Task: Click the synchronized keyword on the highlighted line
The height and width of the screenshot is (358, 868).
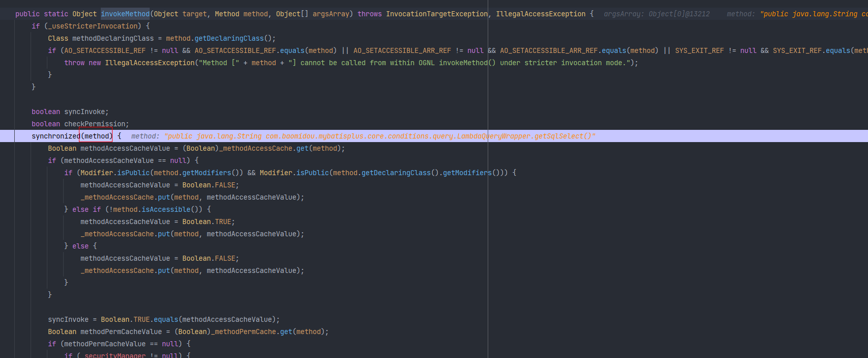Action: [x=55, y=136]
